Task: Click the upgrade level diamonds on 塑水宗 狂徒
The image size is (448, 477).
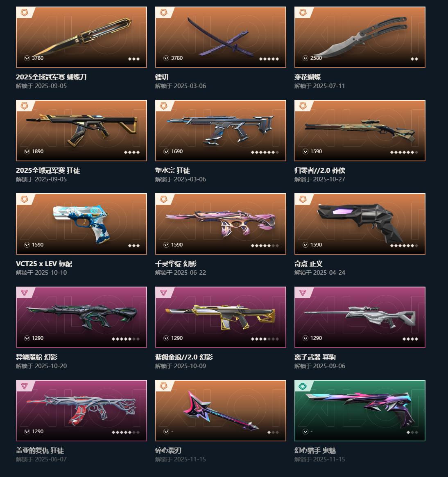Action: 265,152
